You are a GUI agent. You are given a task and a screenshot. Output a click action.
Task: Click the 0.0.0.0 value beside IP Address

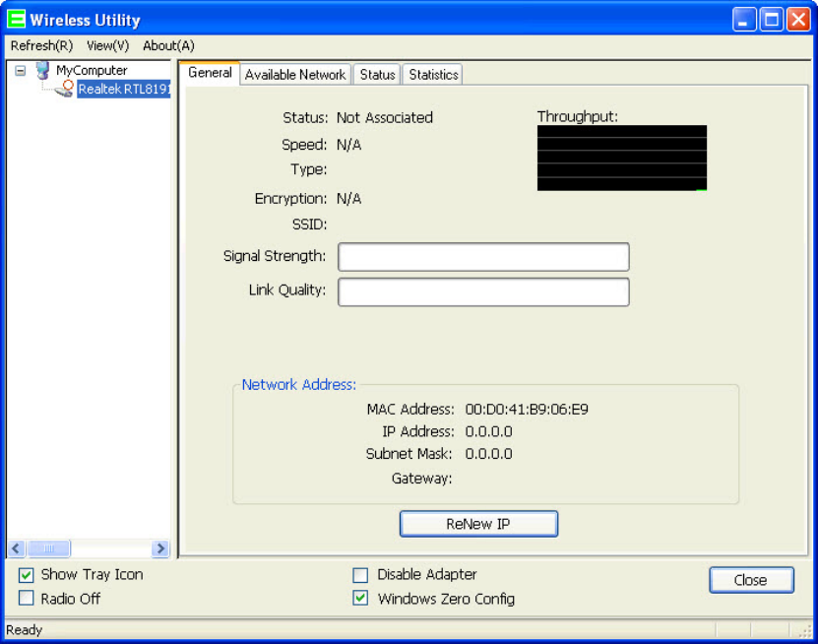pyautogui.click(x=488, y=431)
